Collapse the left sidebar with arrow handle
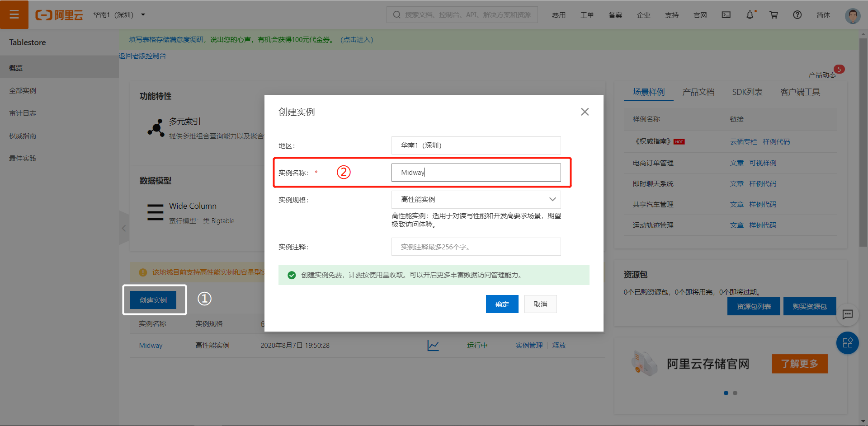868x426 pixels. click(x=123, y=229)
